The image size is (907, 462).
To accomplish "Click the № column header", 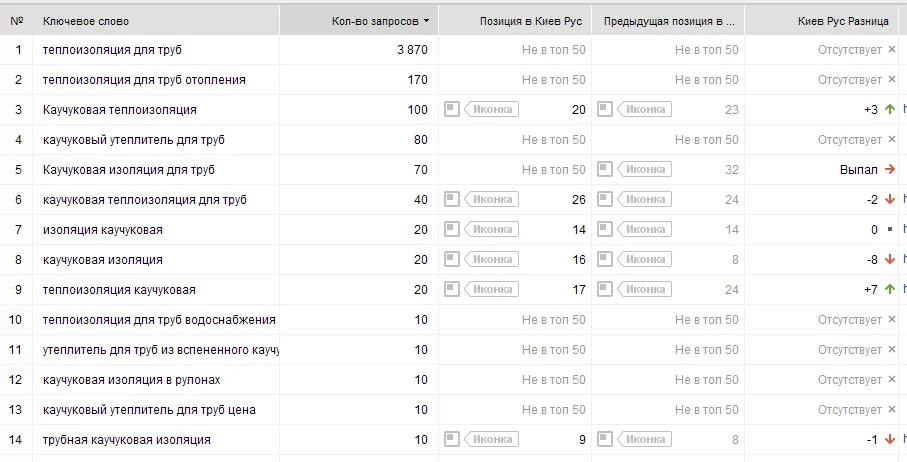I will click(x=17, y=21).
